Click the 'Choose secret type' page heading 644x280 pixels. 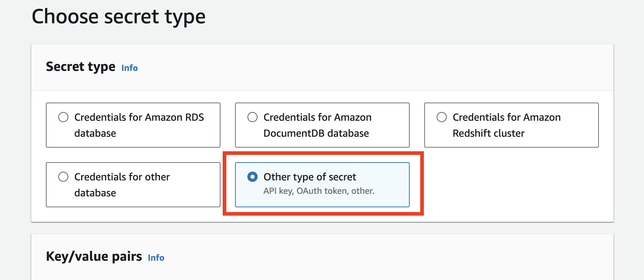point(119,17)
